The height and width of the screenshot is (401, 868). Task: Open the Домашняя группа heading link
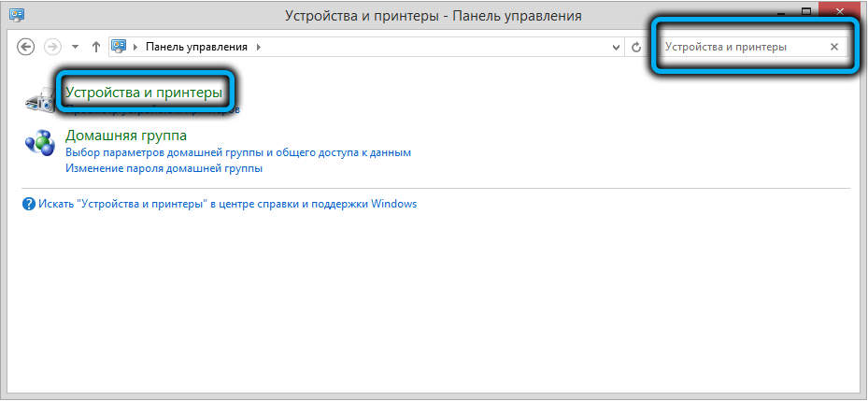(x=125, y=136)
